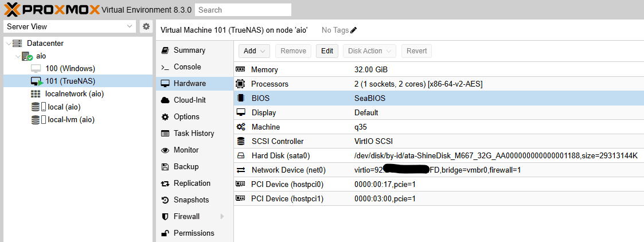
Task: Open the Replication tab
Action: click(194, 184)
